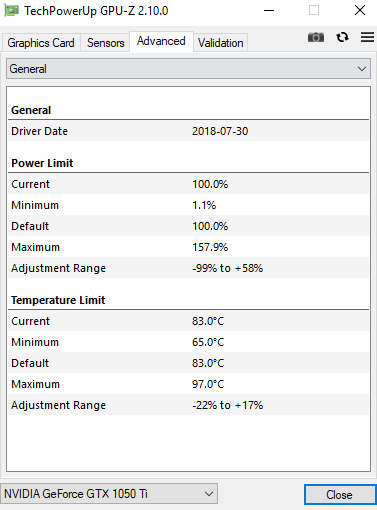Viewport: 377px width, 510px height.
Task: Expand the General category dropdown
Action: click(x=188, y=69)
